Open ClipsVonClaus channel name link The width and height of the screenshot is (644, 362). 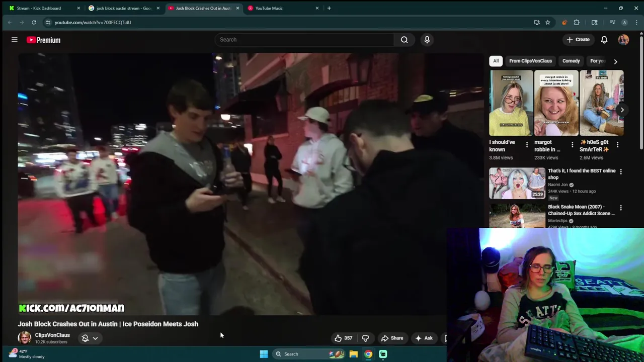52,335
